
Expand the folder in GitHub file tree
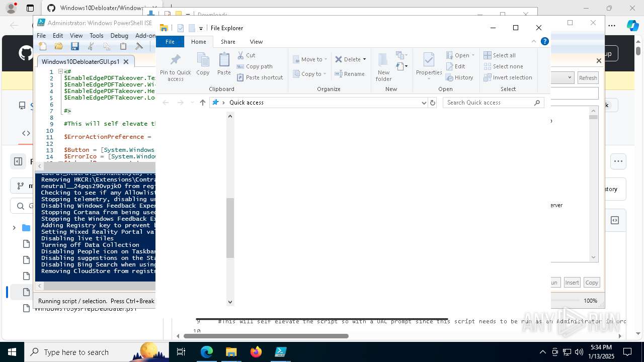pos(14,228)
